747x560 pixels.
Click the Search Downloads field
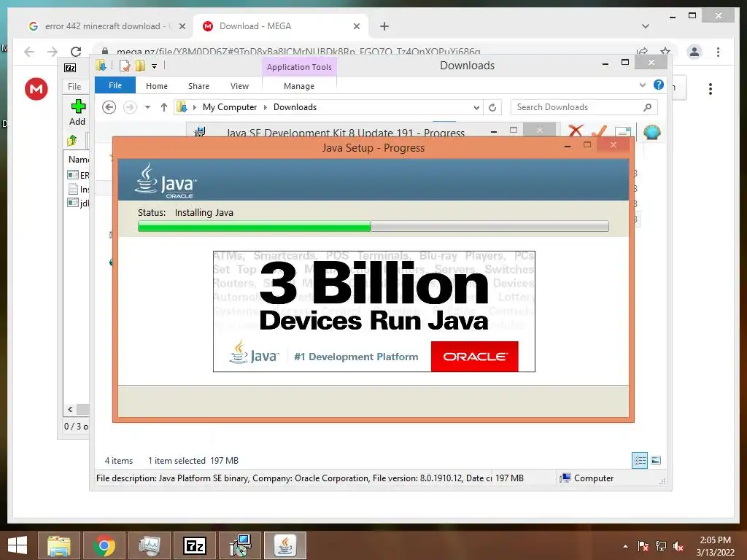pos(584,107)
